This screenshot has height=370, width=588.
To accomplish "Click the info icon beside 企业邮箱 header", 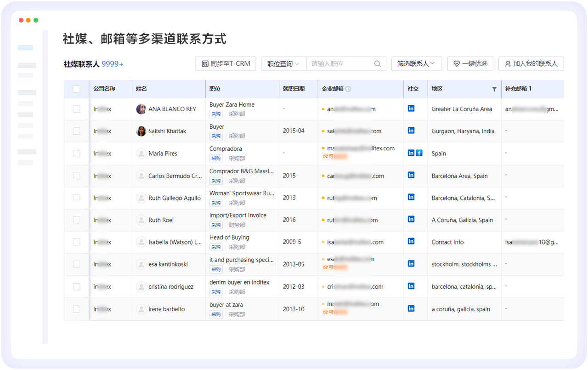I will pos(348,89).
